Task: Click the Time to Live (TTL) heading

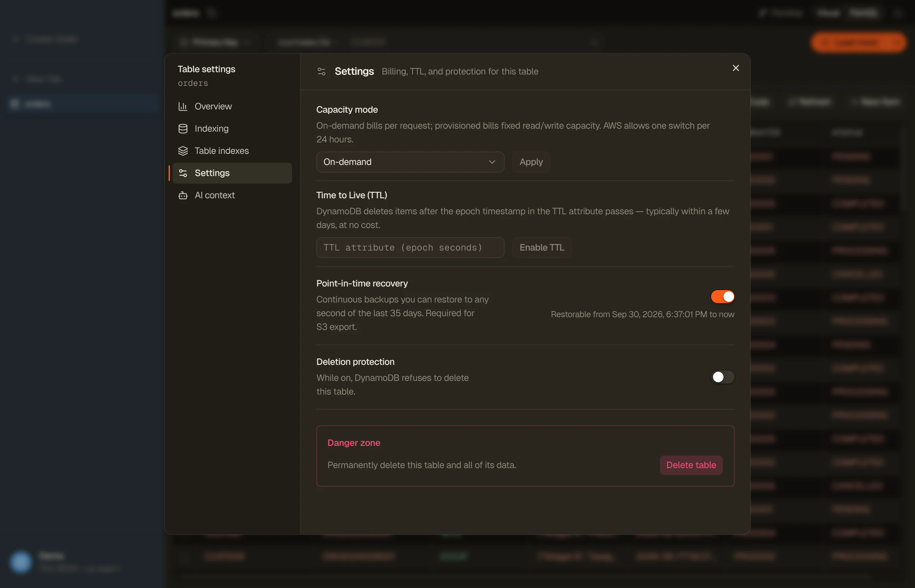Action: click(351, 195)
